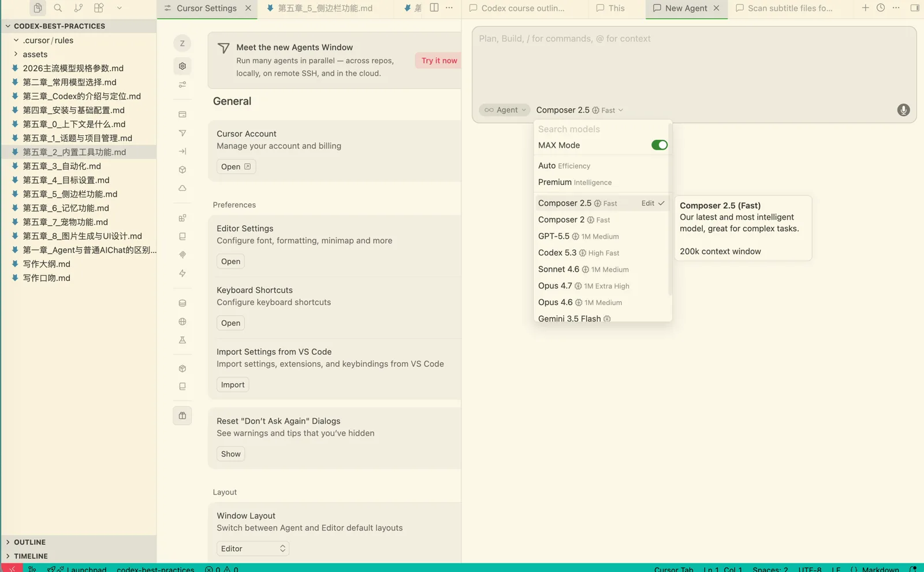Click the microphone voice input button

click(903, 110)
